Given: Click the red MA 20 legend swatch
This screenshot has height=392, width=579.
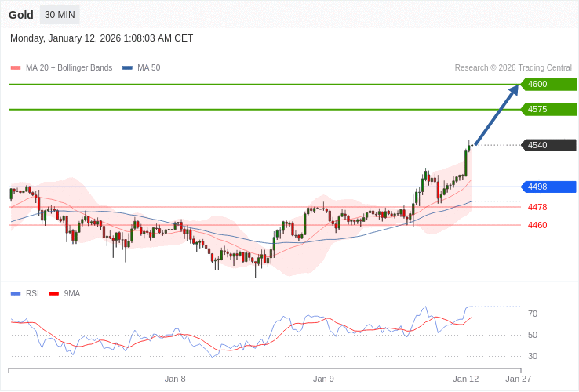Looking at the screenshot, I should click(15, 68).
